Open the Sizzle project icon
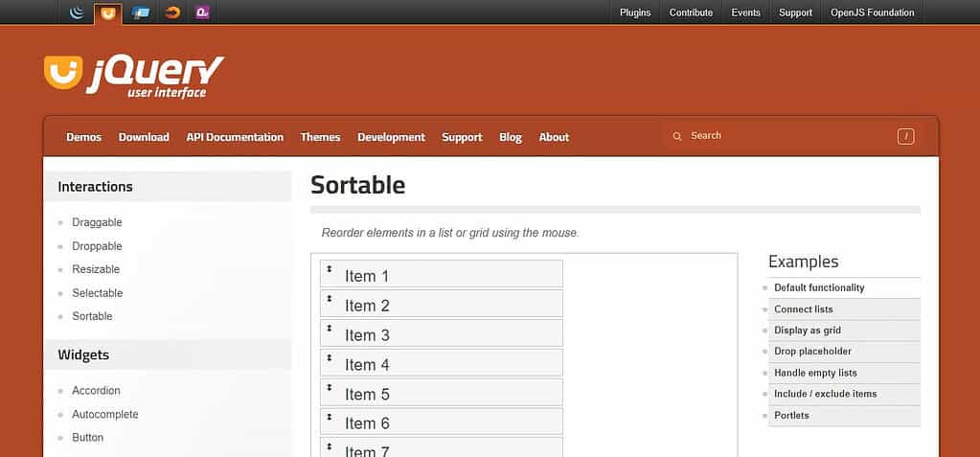980x457 pixels. tap(171, 12)
